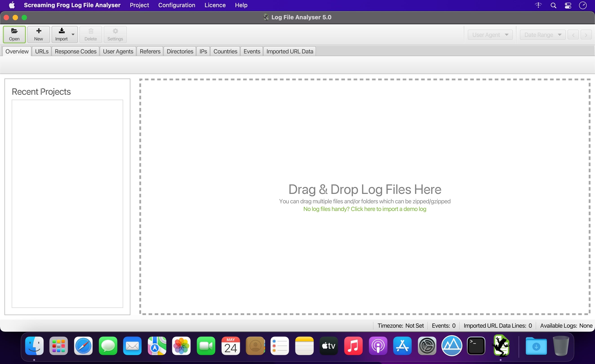The height and width of the screenshot is (364, 595).
Task: Select the IPs tab
Action: (x=203, y=51)
